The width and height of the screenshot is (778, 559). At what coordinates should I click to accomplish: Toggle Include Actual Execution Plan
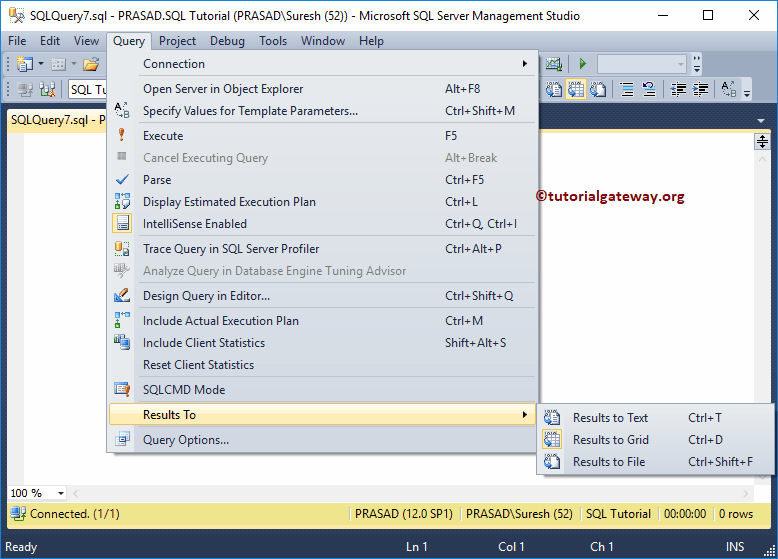click(323, 321)
